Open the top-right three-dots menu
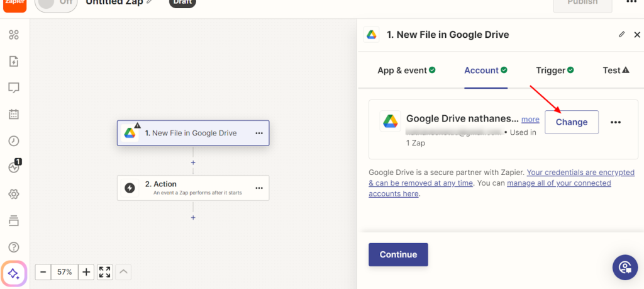The image size is (644, 289). click(x=631, y=2)
